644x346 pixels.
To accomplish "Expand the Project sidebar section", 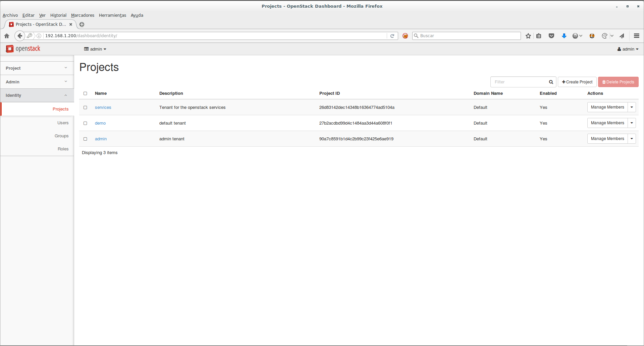I will pyautogui.click(x=37, y=68).
